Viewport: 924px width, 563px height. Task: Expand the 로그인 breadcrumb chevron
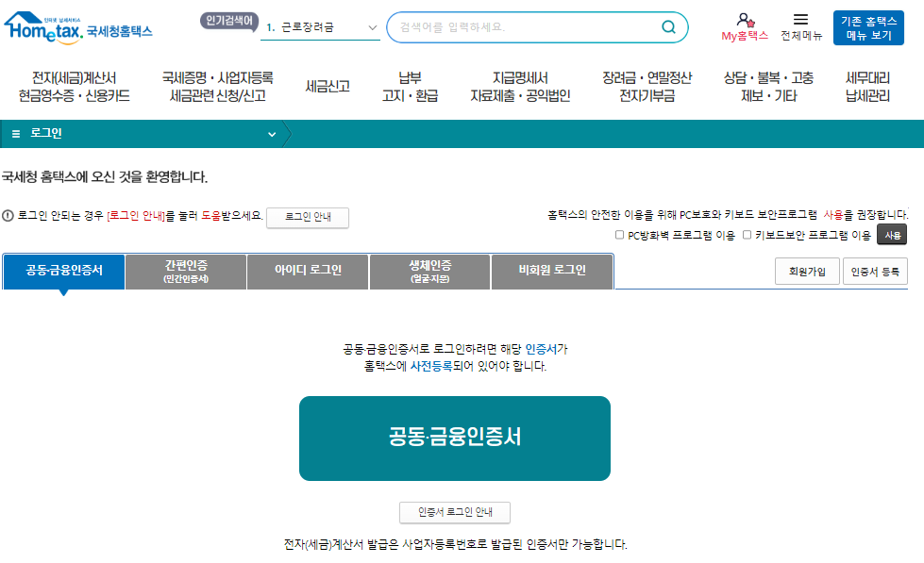(273, 134)
